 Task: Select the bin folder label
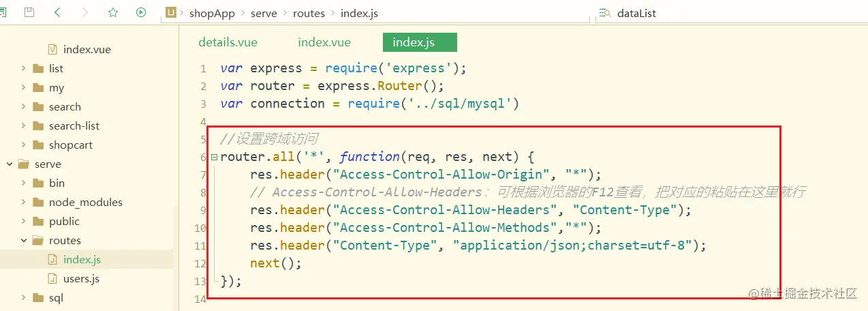[57, 183]
